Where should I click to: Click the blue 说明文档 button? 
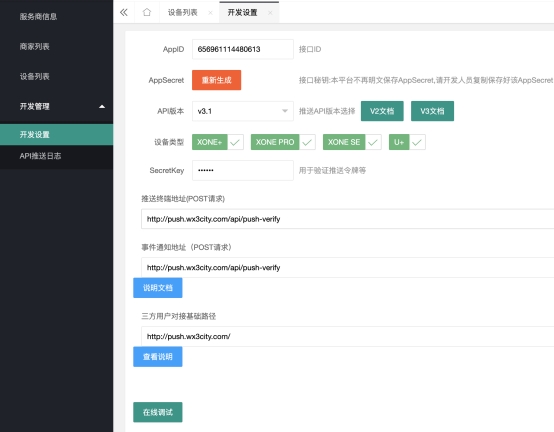[158, 288]
